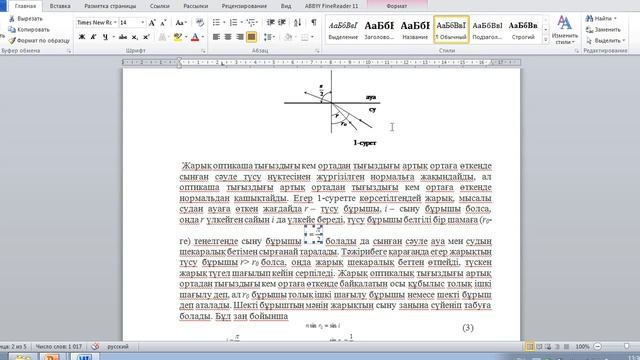The height and width of the screenshot is (360, 640).
Task: Clear formatting with the eraser icon
Action: [200, 23]
